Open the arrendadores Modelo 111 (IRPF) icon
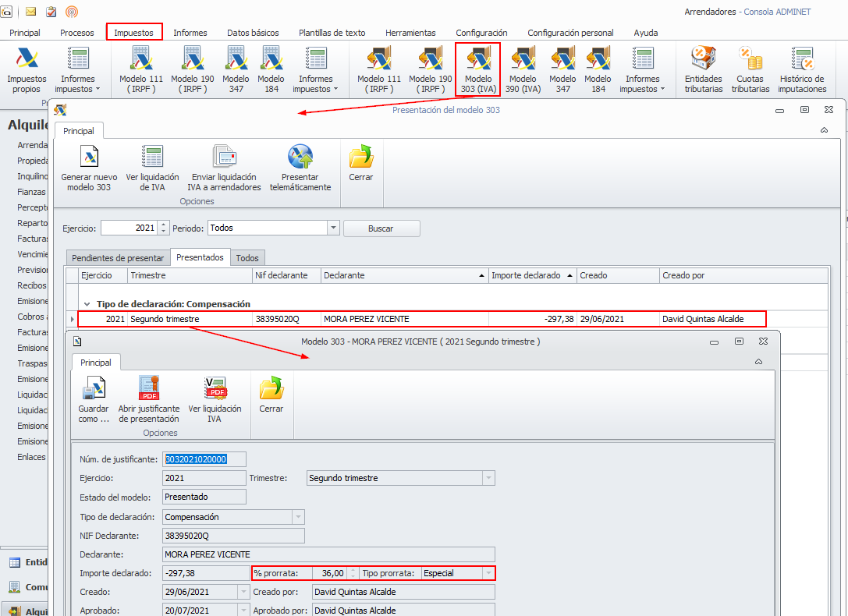 [379, 70]
